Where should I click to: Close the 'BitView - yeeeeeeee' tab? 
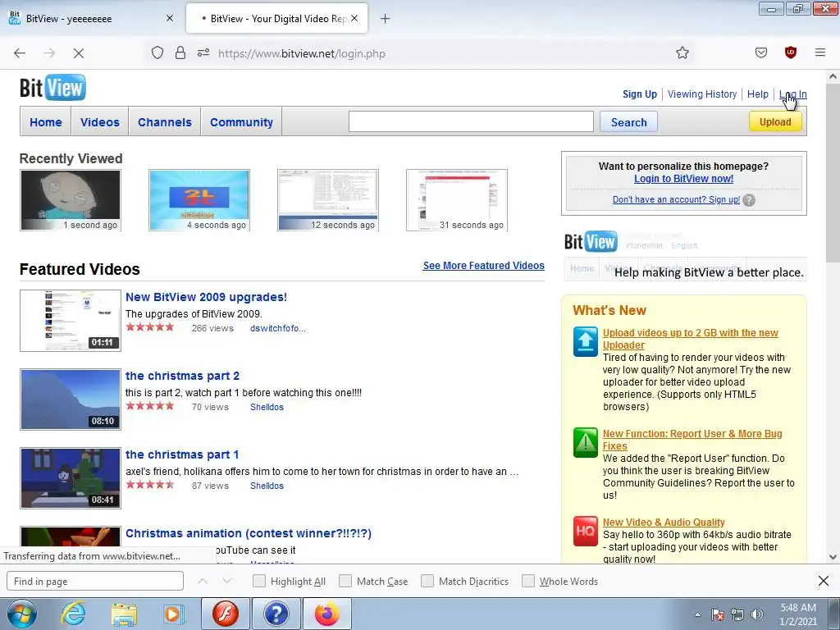169,18
